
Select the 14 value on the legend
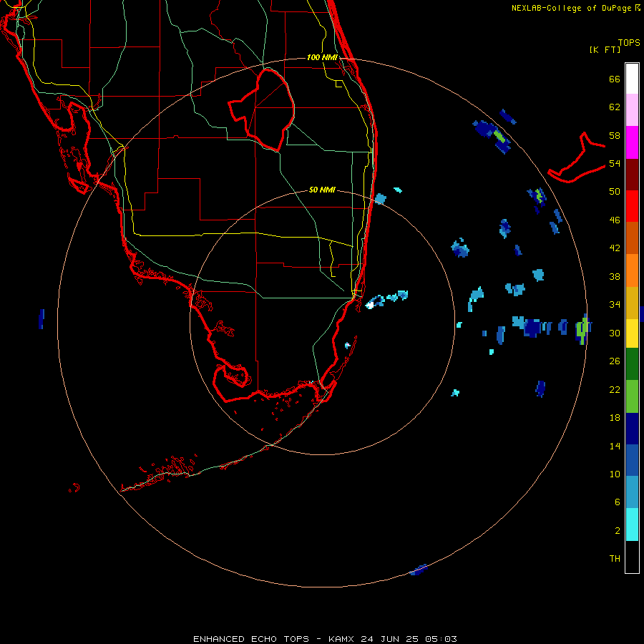(x=615, y=446)
